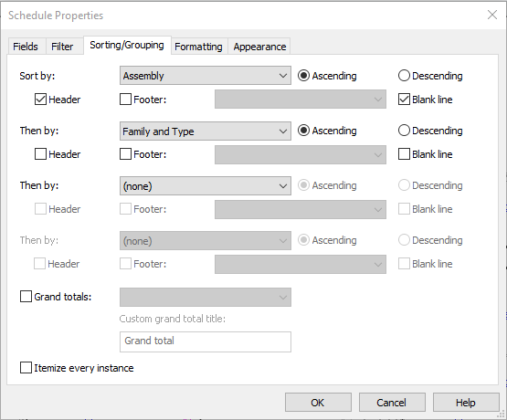Open the Sort by Assembly dropdown
The width and height of the screenshot is (507, 420).
[x=206, y=76]
